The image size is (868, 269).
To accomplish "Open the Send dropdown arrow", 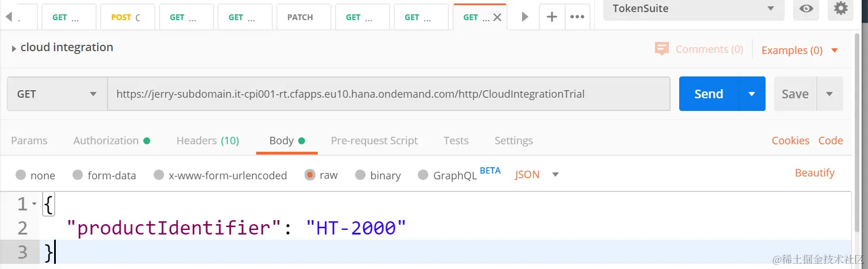I will coord(752,94).
